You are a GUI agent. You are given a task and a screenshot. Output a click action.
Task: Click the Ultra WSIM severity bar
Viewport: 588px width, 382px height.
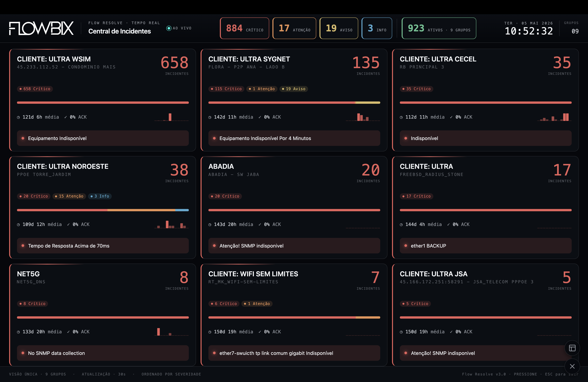pyautogui.click(x=103, y=103)
